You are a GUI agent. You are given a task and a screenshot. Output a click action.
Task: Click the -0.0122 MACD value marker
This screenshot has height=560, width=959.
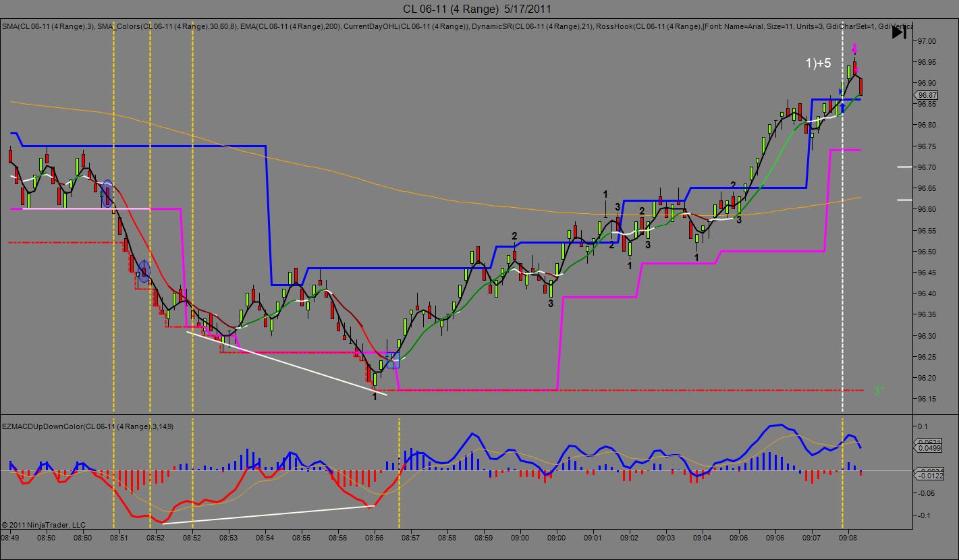[x=928, y=475]
